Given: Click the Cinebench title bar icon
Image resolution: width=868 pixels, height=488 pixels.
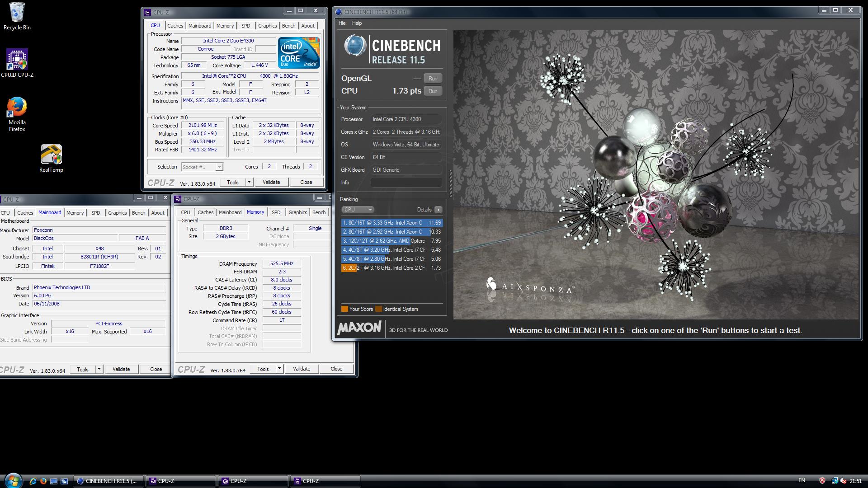Looking at the screenshot, I should pyautogui.click(x=339, y=12).
